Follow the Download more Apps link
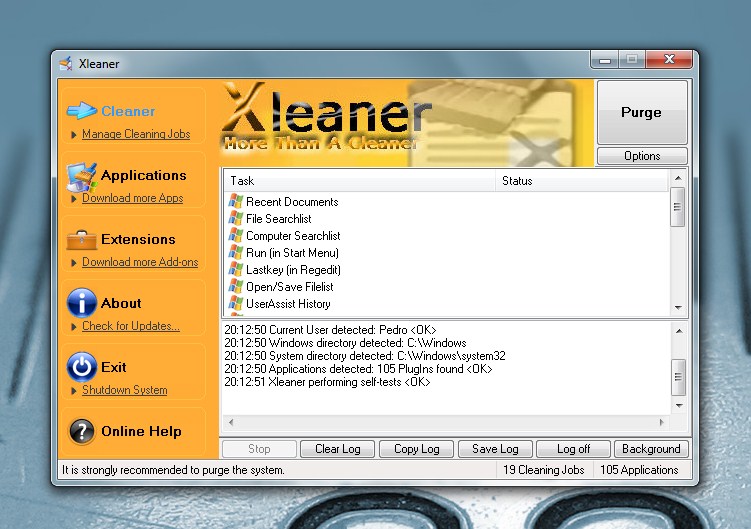751x529 pixels. click(133, 198)
